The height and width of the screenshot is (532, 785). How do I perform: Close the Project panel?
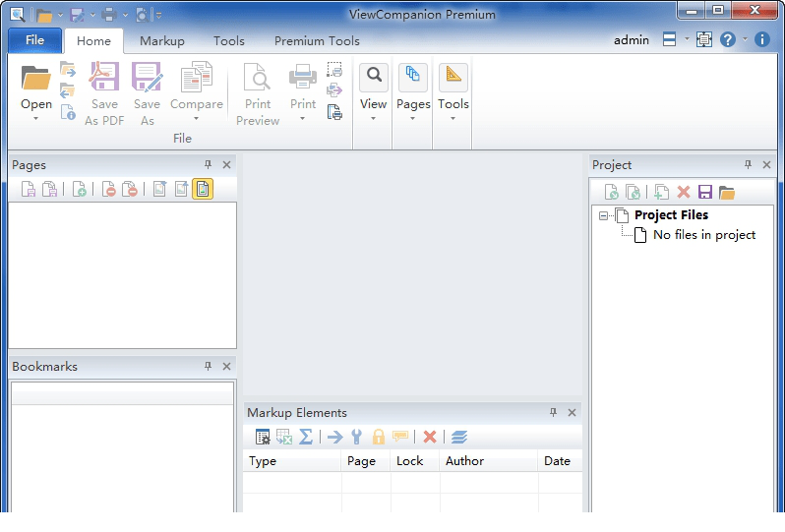[766, 164]
